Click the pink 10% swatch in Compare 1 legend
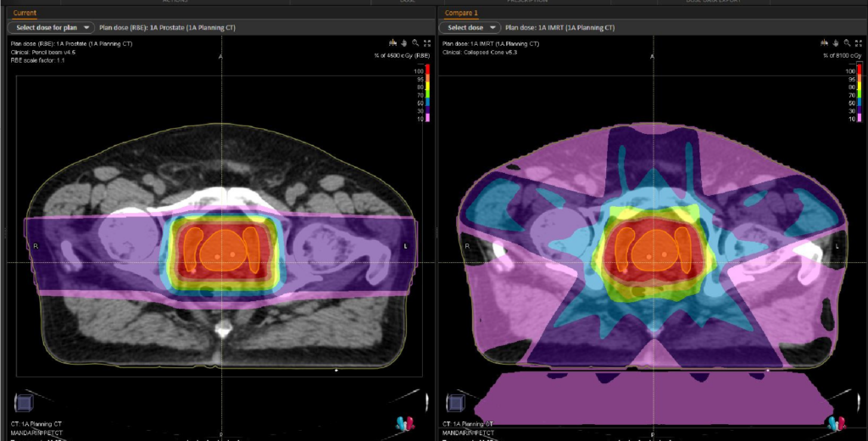This screenshot has width=868, height=441. pos(860,118)
